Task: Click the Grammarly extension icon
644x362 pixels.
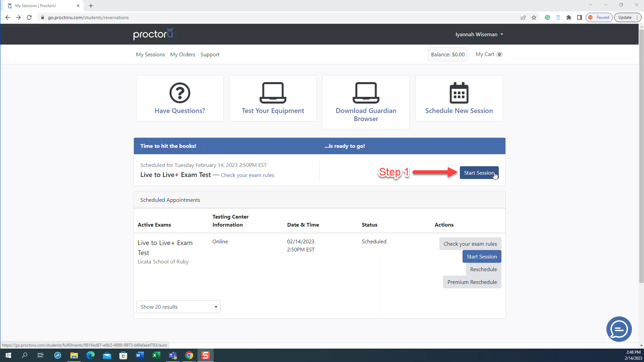Action: 547,17
